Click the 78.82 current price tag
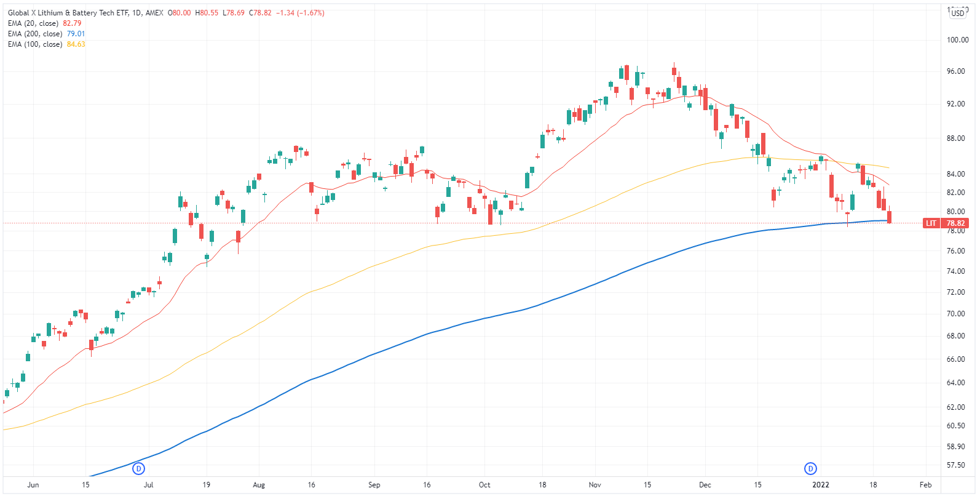 [x=955, y=223]
